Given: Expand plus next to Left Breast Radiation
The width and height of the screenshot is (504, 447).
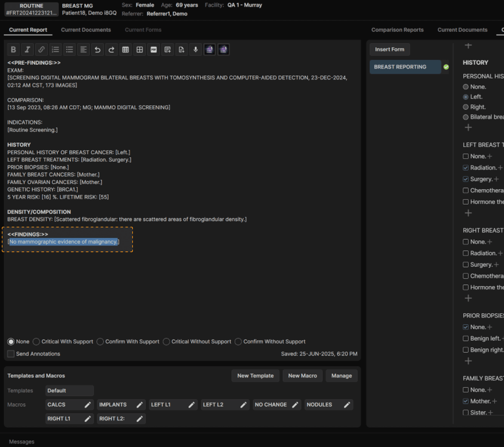Looking at the screenshot, I should 500,168.
